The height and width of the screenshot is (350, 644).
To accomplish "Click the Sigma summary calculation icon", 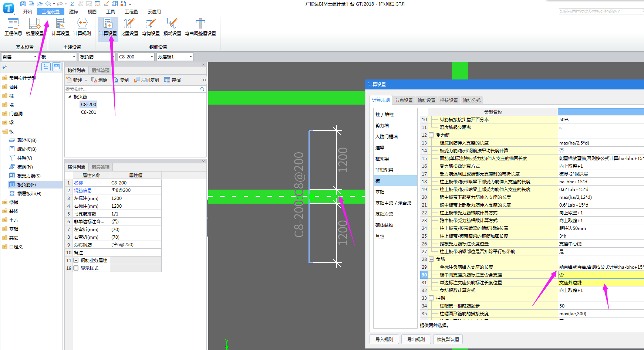I will [72, 4].
